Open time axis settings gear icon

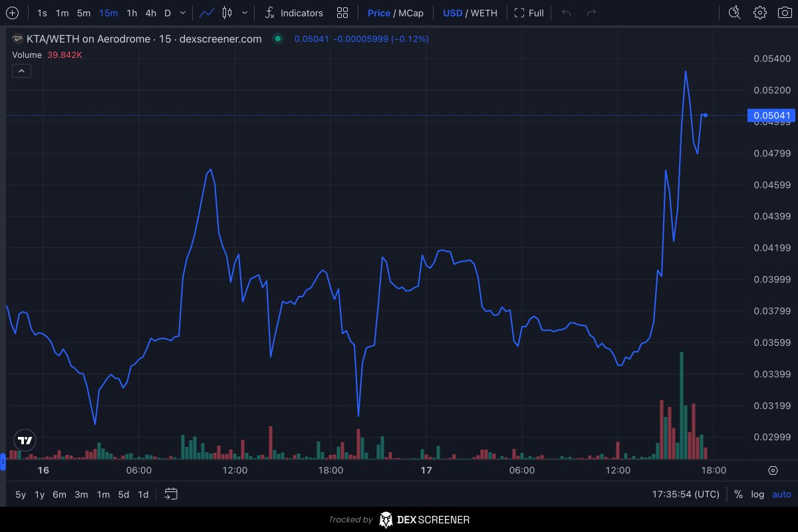773,470
